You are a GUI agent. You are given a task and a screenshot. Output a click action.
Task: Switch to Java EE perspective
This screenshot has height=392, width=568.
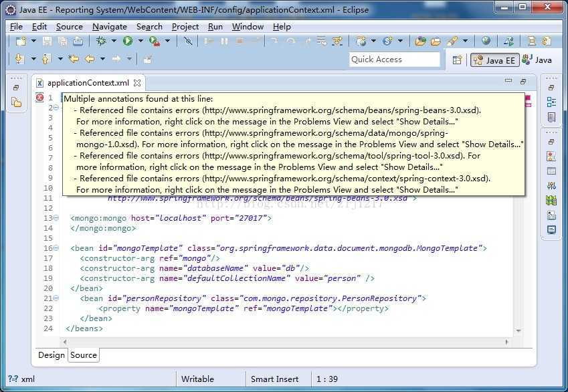click(x=495, y=60)
